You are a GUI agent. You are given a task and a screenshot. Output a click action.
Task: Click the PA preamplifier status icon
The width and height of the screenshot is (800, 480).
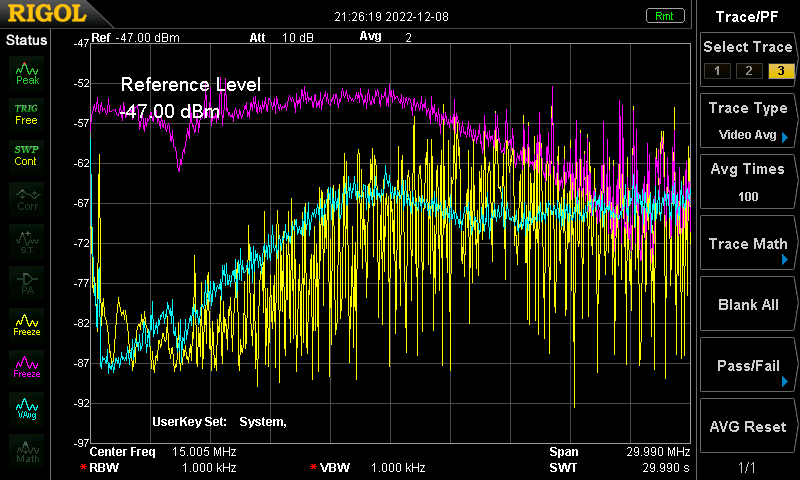point(27,282)
